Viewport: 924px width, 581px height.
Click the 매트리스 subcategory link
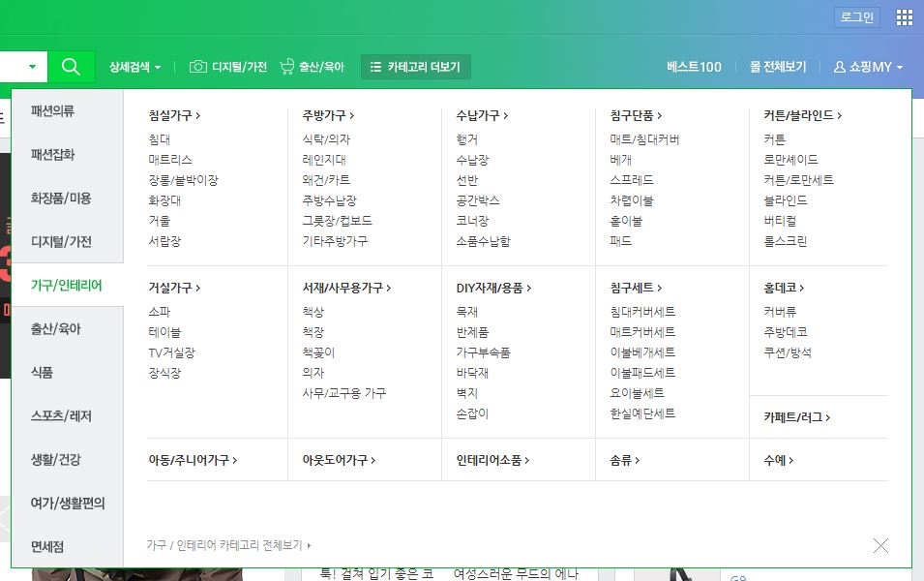[x=170, y=160]
